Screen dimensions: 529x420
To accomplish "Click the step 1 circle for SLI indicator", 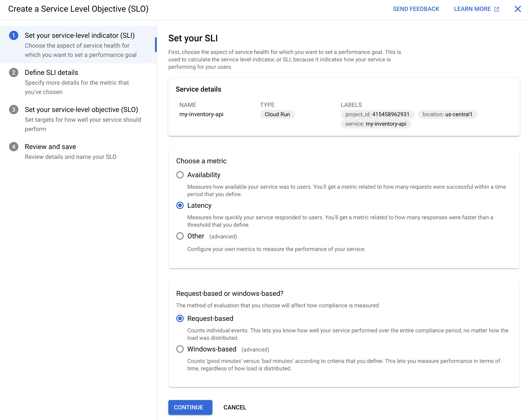I will pyautogui.click(x=13, y=35).
